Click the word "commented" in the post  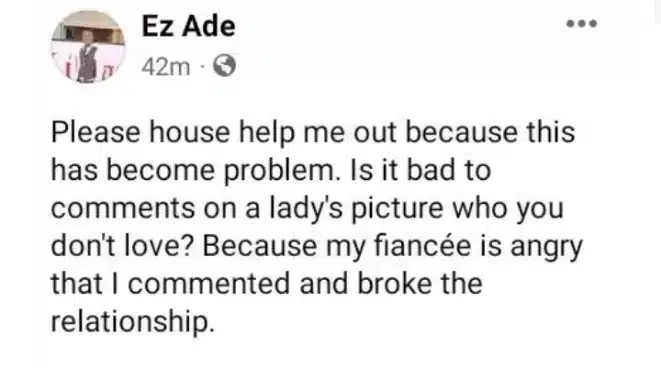click(x=209, y=285)
